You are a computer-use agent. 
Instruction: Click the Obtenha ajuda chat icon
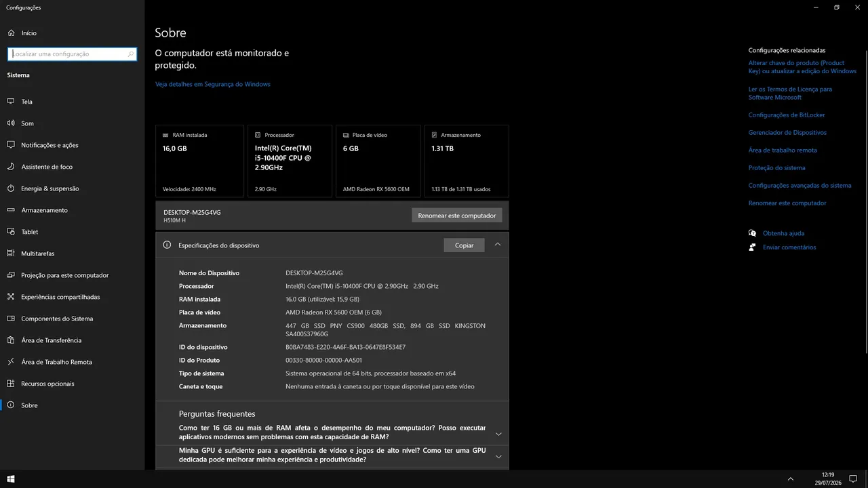click(x=752, y=233)
